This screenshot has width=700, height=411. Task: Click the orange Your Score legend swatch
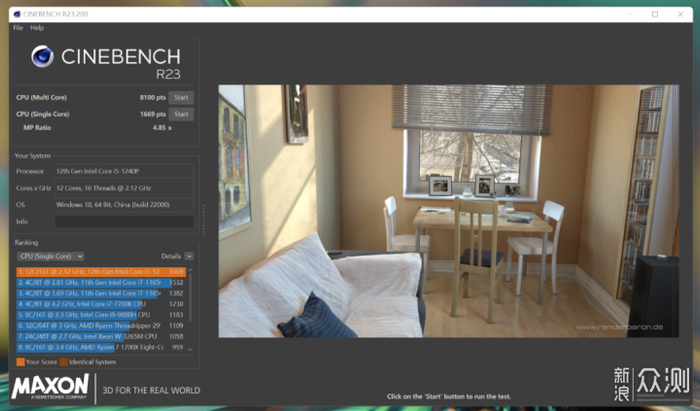(21, 362)
